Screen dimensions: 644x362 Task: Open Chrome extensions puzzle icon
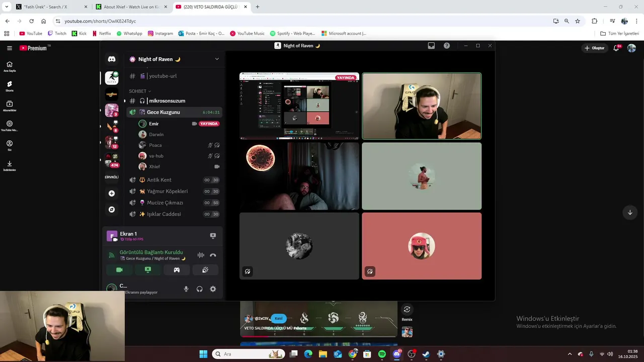click(x=594, y=21)
